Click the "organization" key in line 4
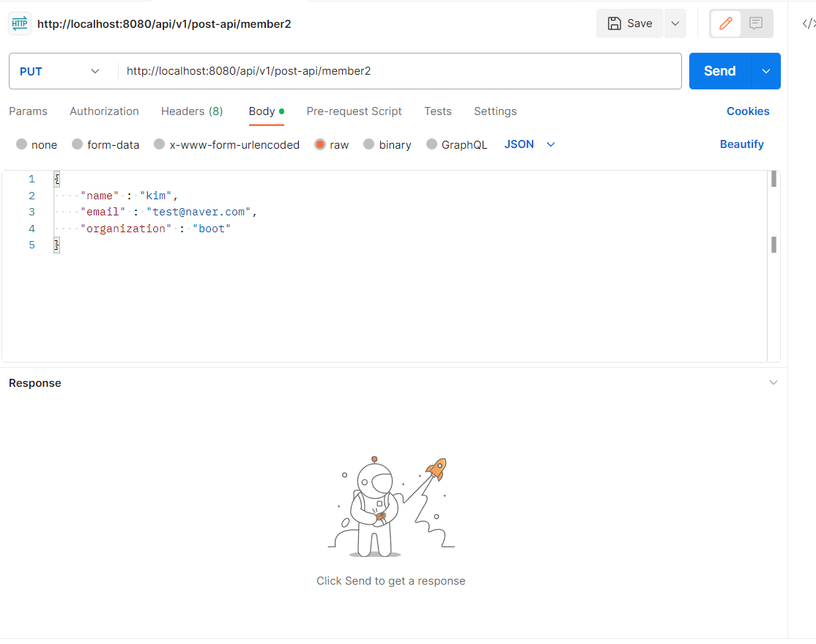Viewport: 816px width, 644px height. [126, 229]
